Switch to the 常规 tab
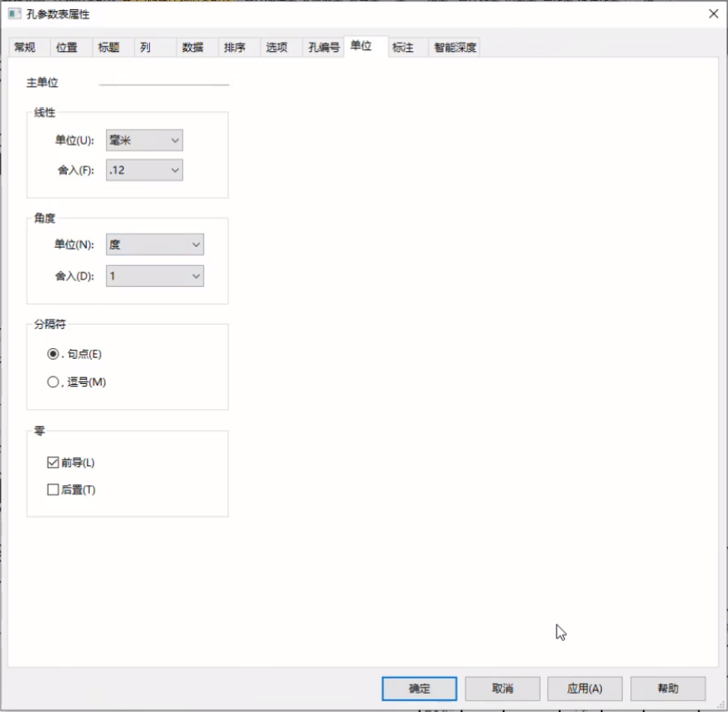This screenshot has width=728, height=712. click(28, 48)
